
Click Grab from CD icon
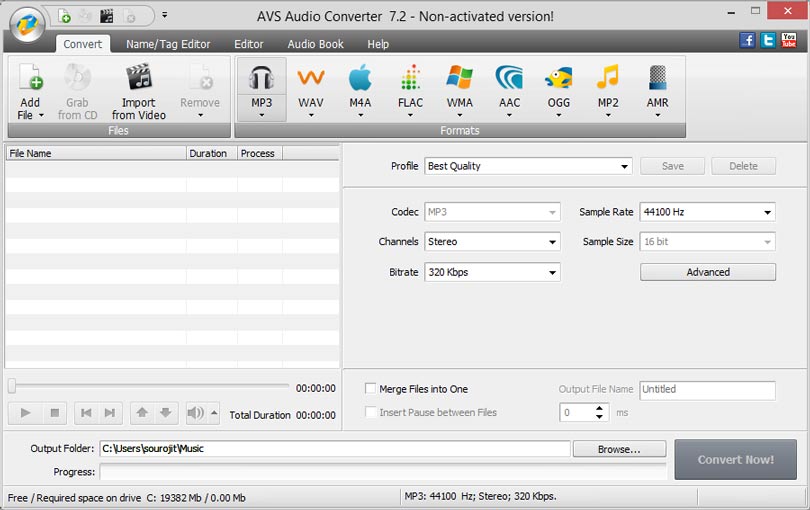(77, 78)
